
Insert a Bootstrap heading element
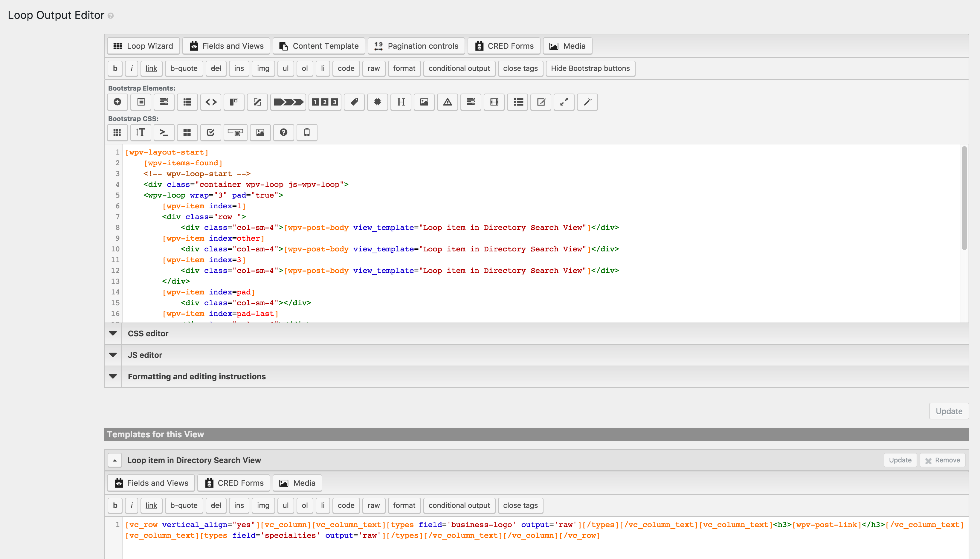pyautogui.click(x=400, y=102)
